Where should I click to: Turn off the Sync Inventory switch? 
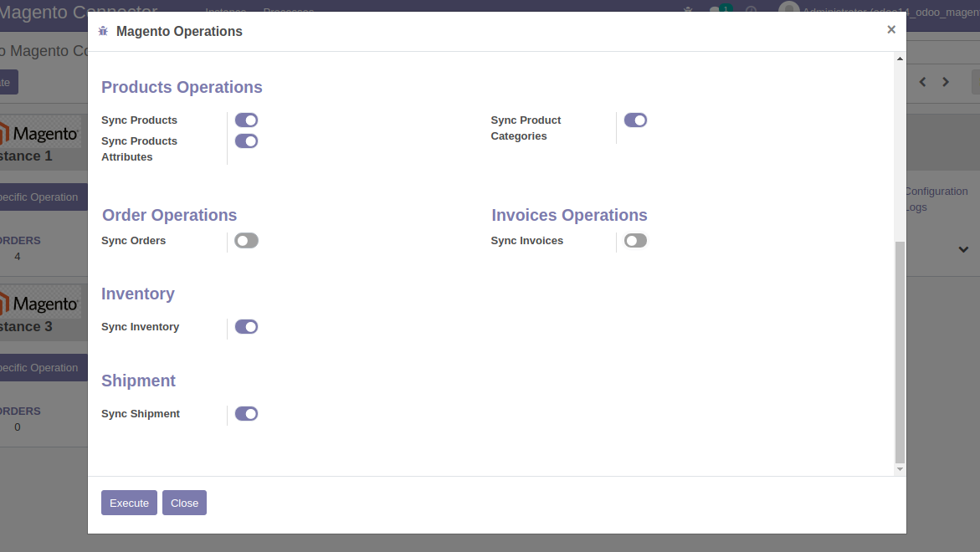[246, 327]
